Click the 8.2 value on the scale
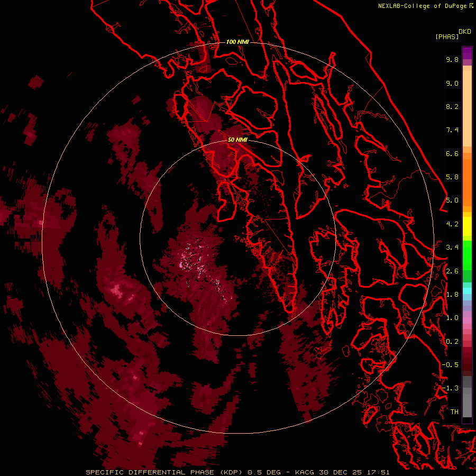476x476 pixels. (452, 106)
